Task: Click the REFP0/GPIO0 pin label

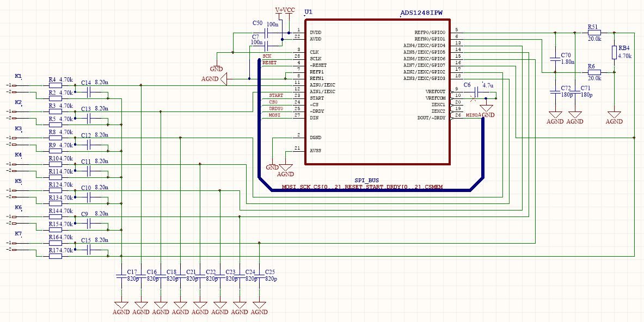Action: tap(430, 32)
